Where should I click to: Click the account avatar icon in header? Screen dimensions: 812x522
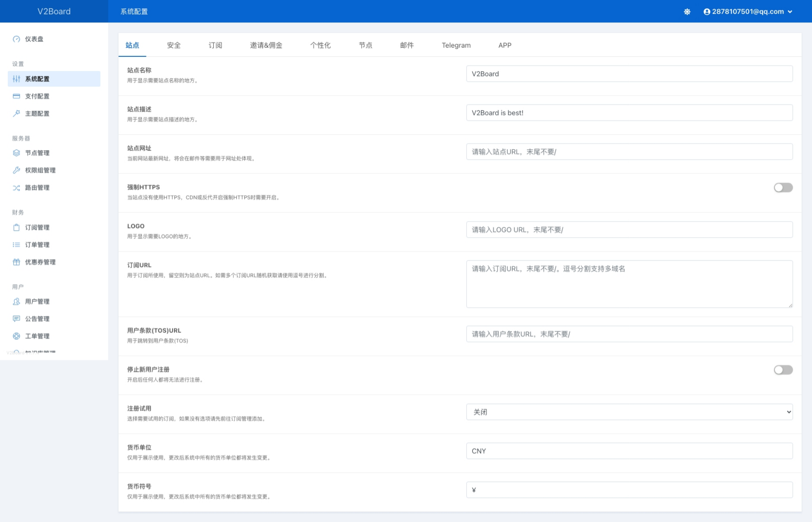click(x=707, y=12)
